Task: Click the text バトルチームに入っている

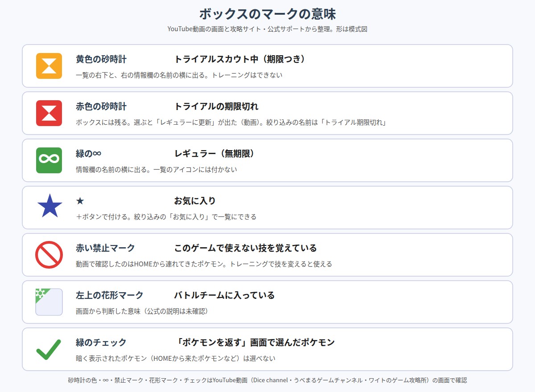Action: point(224,295)
